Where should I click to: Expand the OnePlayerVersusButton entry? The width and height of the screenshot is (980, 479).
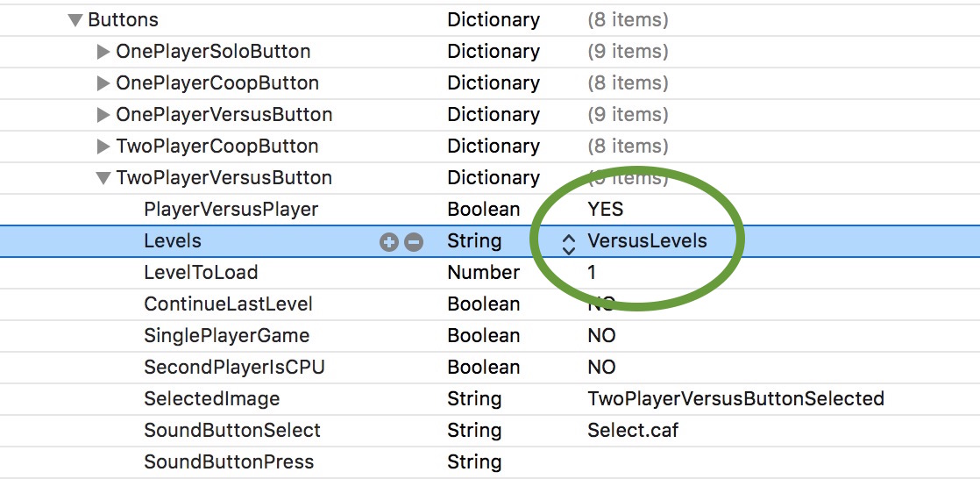pos(103,115)
